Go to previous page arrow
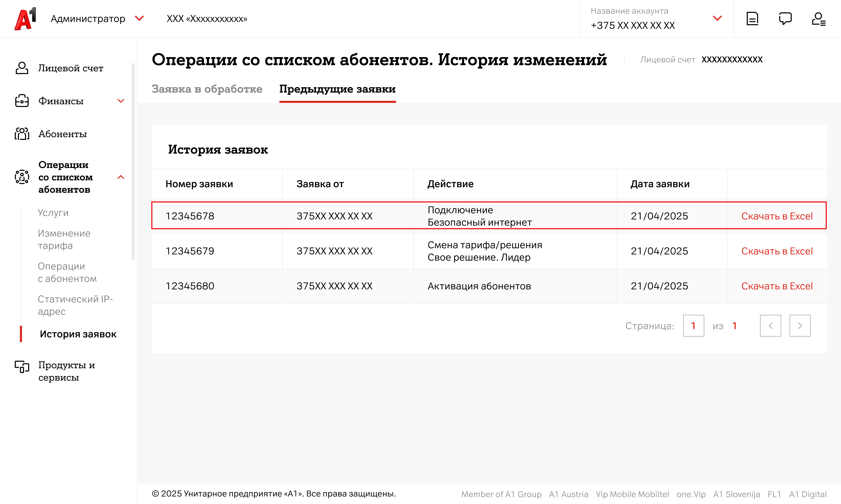 point(770,326)
